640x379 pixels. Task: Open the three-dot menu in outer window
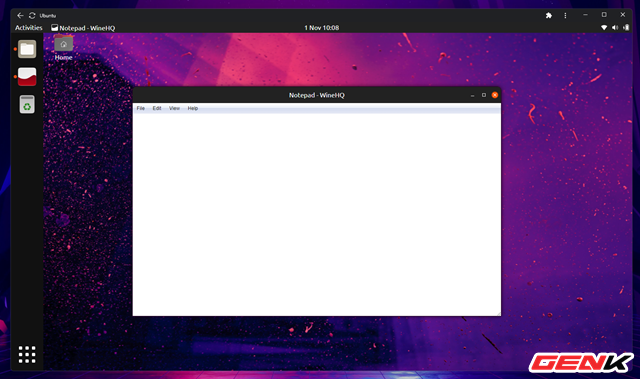click(x=565, y=16)
